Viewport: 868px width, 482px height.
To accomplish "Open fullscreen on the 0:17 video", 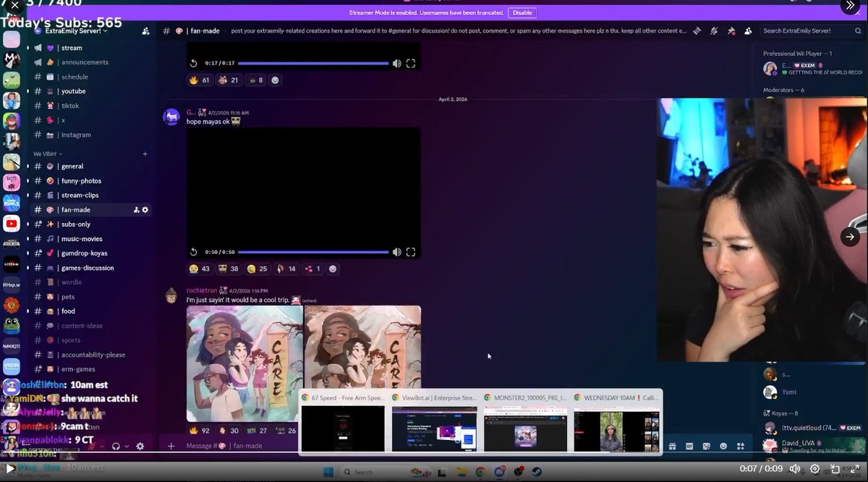I will [411, 64].
